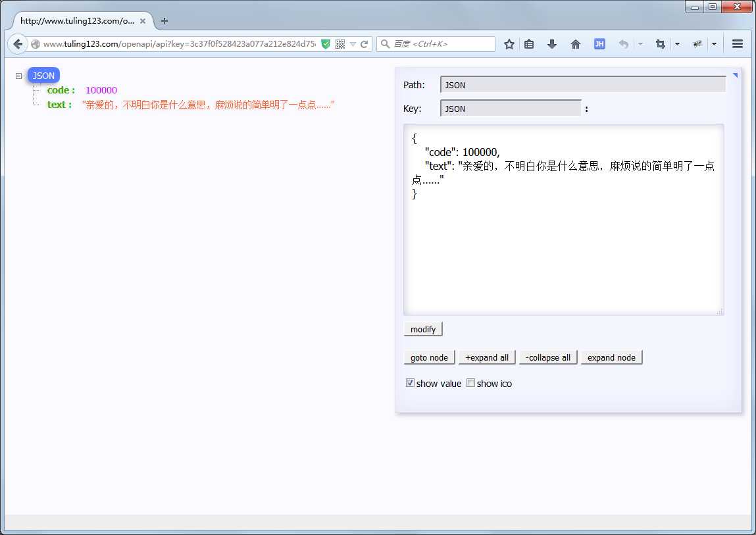Click the -collapse all button
756x535 pixels.
coord(548,357)
